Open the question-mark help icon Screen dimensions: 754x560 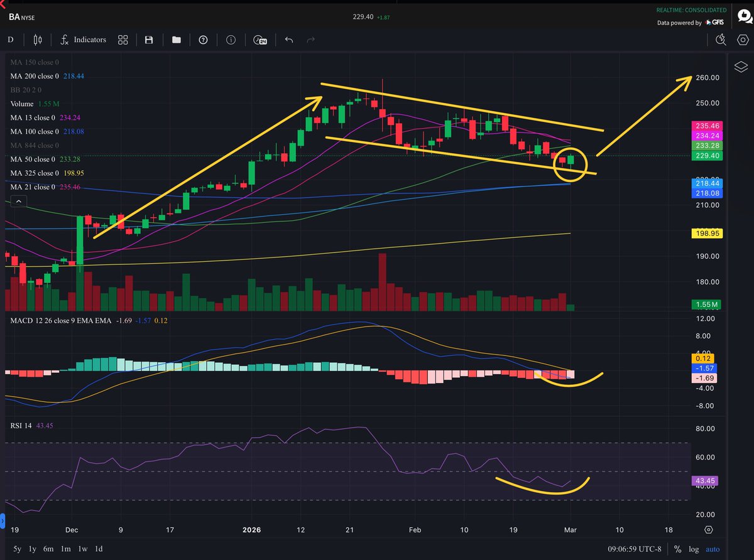tap(203, 40)
